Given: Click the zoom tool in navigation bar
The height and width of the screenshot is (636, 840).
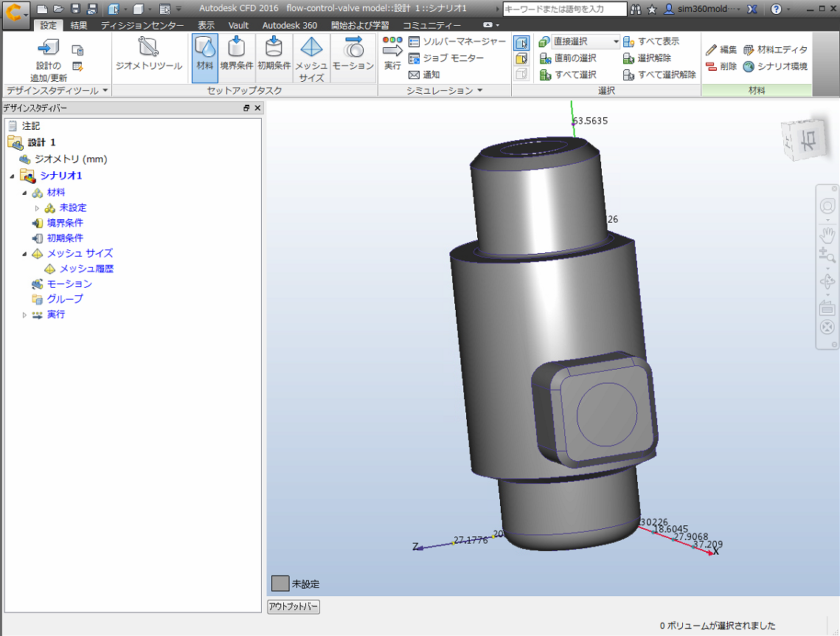Looking at the screenshot, I should coord(827,255).
